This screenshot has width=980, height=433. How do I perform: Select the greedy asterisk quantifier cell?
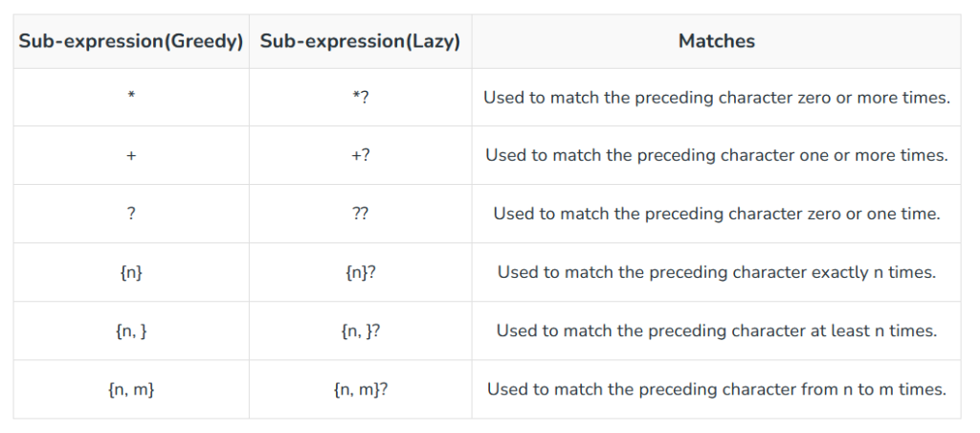pos(130,98)
